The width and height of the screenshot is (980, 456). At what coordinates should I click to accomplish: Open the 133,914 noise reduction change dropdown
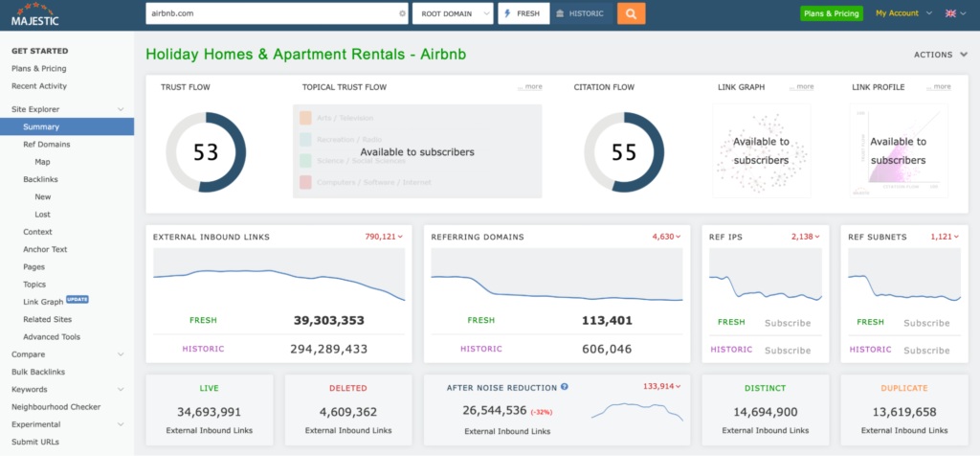[x=662, y=387]
